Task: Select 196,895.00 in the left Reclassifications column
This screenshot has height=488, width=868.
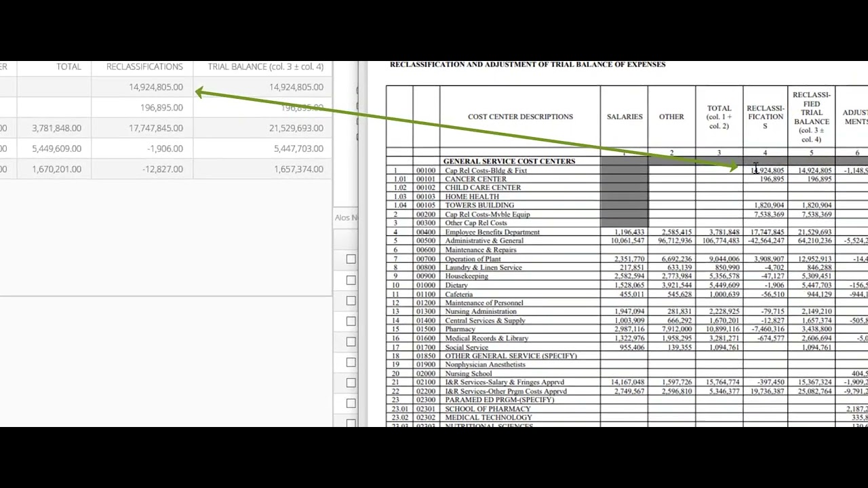Action: pos(161,107)
